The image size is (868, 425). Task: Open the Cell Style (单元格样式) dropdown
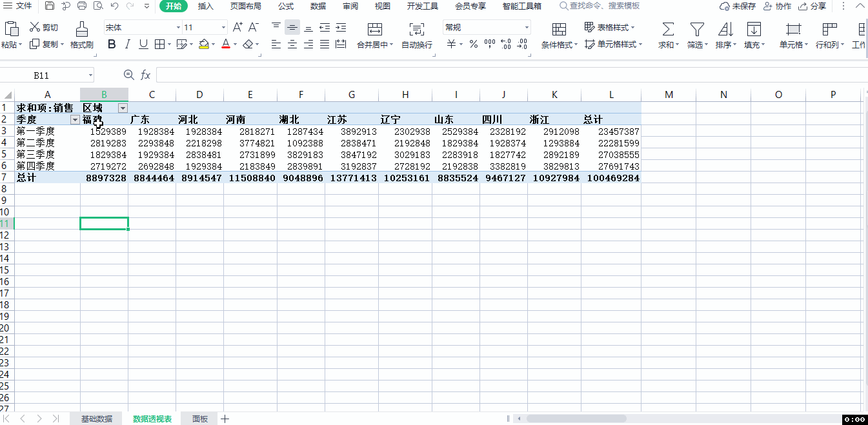(613, 44)
